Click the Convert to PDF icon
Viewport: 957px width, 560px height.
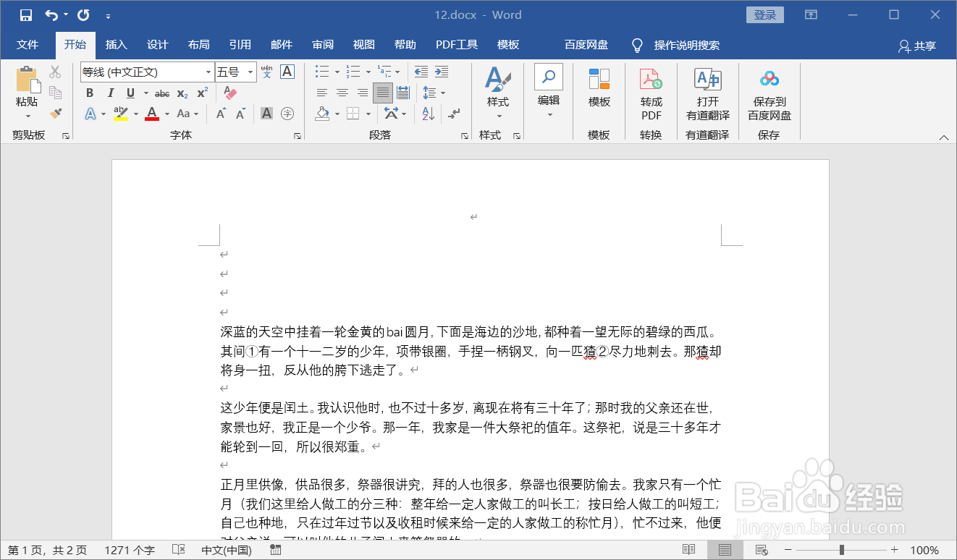651,95
